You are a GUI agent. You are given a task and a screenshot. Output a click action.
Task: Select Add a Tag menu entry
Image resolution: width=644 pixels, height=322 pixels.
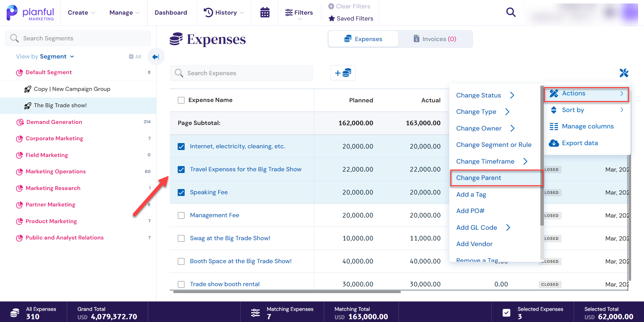471,195
